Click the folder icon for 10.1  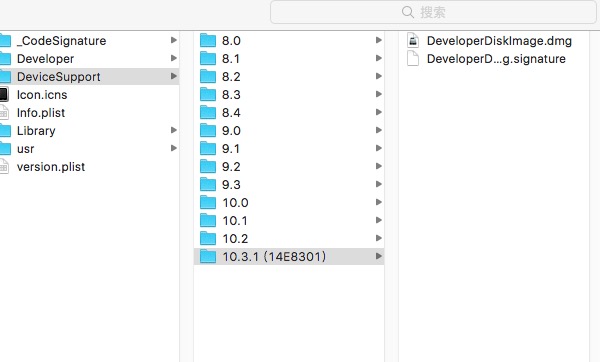click(x=208, y=220)
